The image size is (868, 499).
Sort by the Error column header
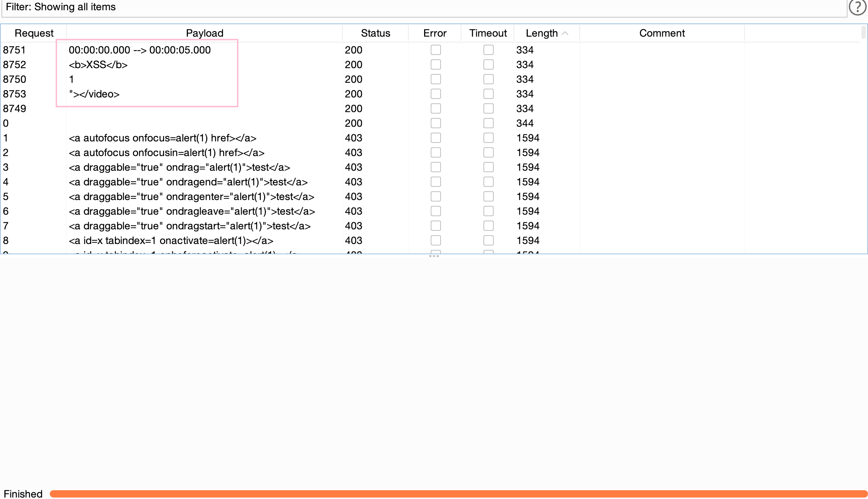pyautogui.click(x=435, y=33)
